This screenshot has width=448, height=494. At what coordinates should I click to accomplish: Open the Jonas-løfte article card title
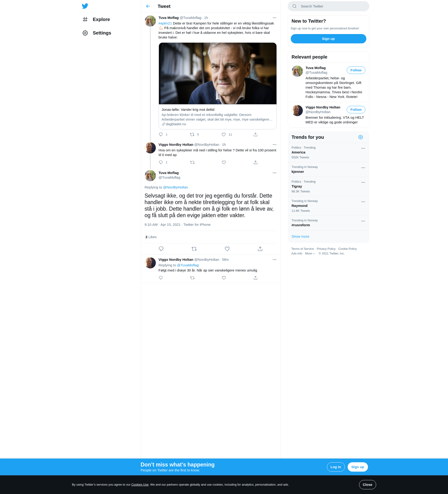pos(188,110)
